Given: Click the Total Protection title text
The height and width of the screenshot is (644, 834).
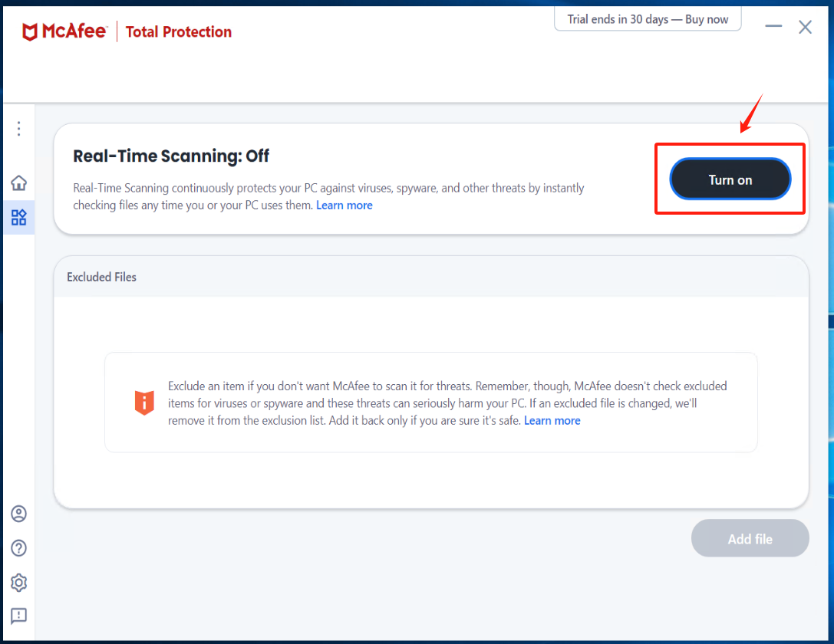Looking at the screenshot, I should [179, 32].
